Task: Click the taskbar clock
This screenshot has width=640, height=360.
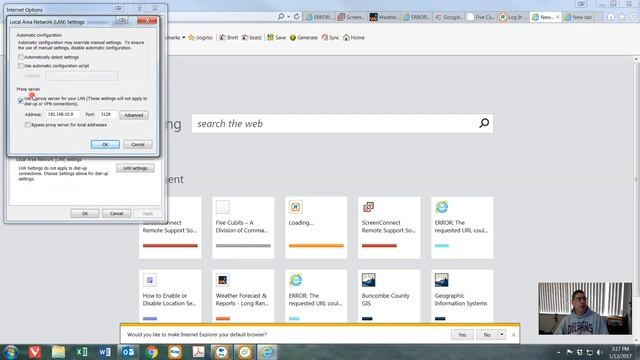Action: [620, 352]
